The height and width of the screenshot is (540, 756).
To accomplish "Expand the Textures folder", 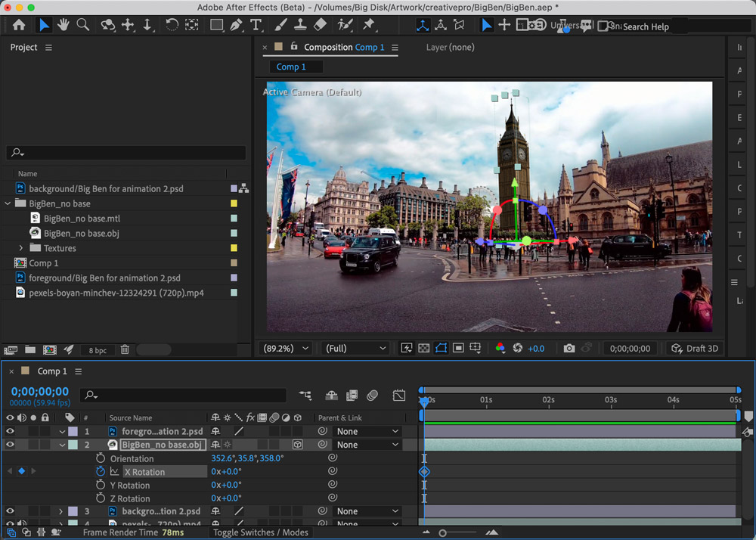I will tap(21, 248).
